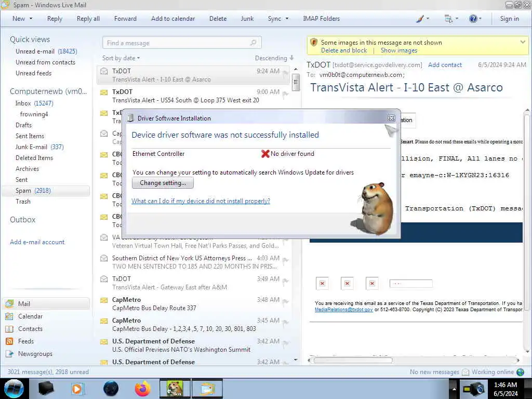Sign in to Windows Live
The width and height of the screenshot is (532, 399).
click(x=509, y=19)
